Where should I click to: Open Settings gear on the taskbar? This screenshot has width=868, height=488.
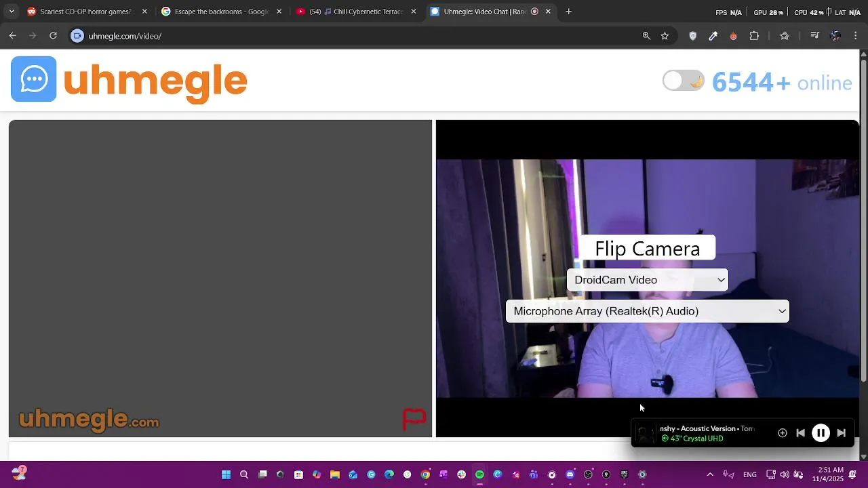[642, 474]
